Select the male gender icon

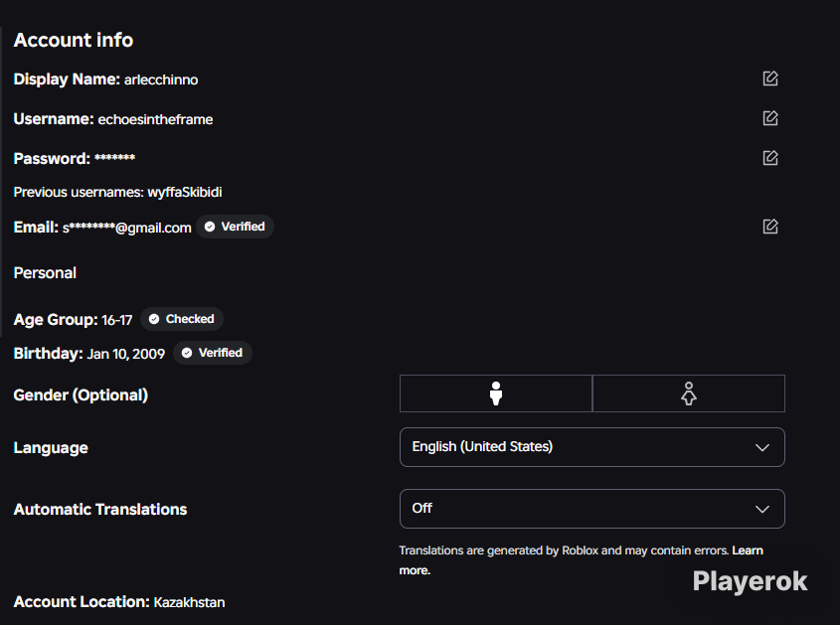coord(496,393)
